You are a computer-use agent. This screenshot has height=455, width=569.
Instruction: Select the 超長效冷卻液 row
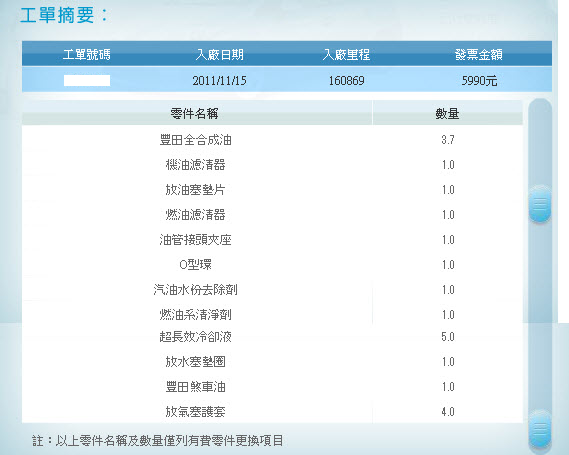coord(272,337)
